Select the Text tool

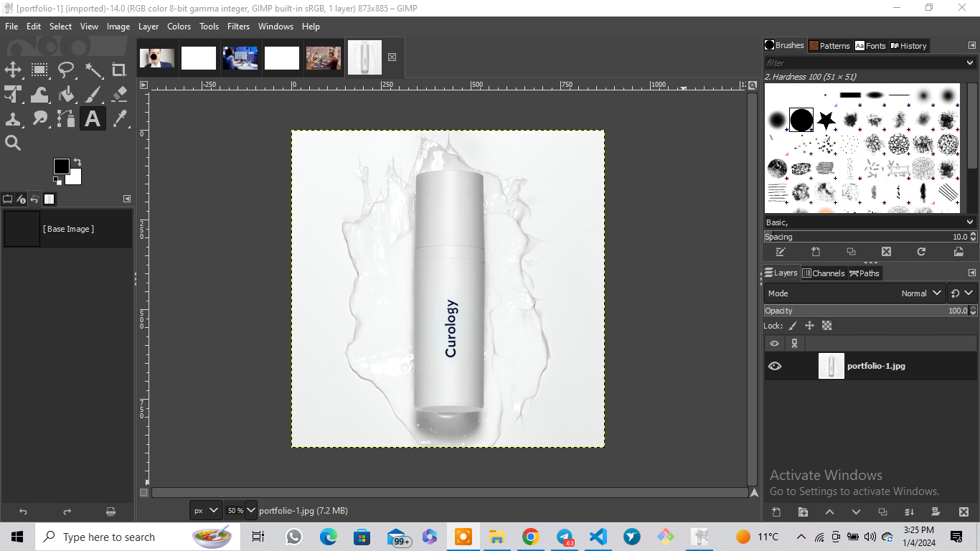93,118
